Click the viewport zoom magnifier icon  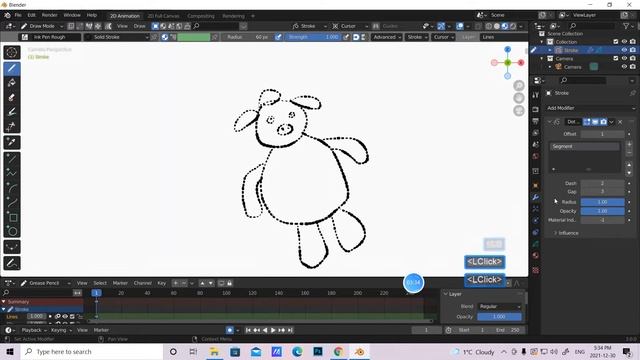tap(519, 85)
